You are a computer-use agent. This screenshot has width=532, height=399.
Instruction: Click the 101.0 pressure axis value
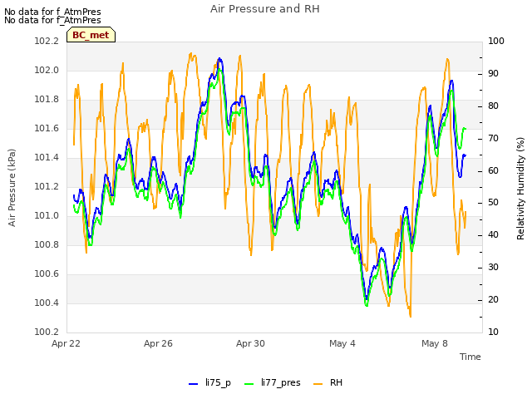47,216
